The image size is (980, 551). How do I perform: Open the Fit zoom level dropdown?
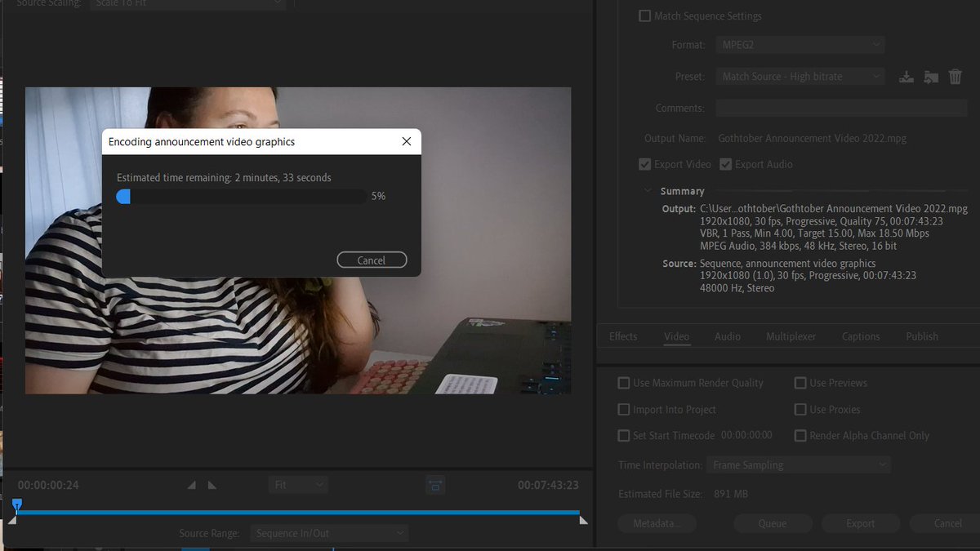coord(298,485)
